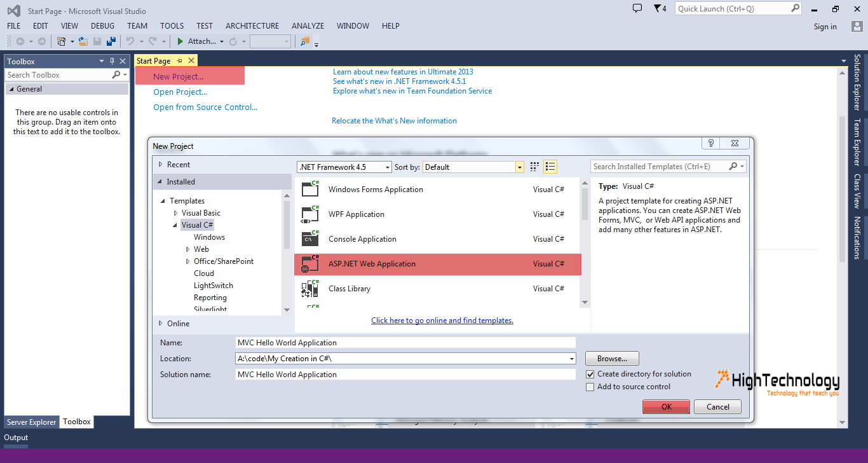This screenshot has width=868, height=463.
Task: Enable Add to source control checkbox
Action: (x=590, y=387)
